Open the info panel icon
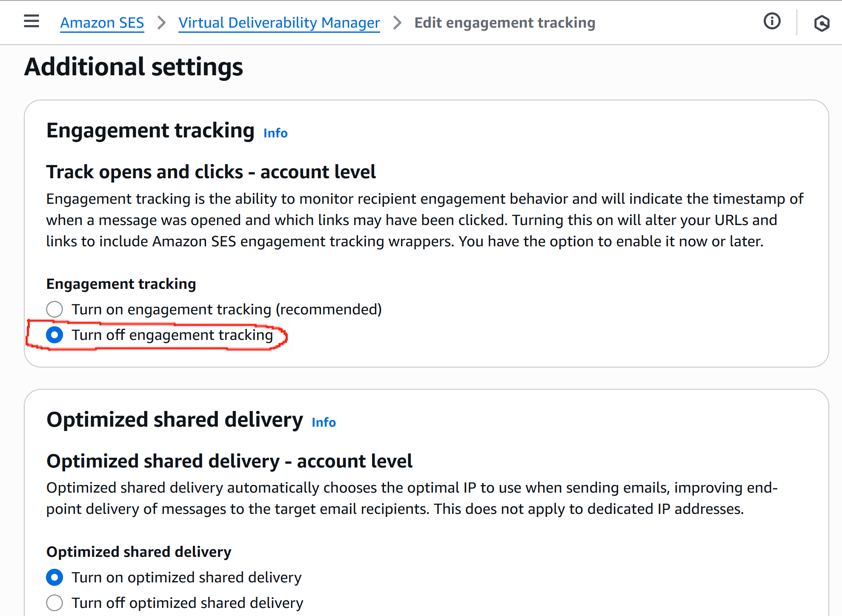The image size is (842, 616). coord(772,21)
